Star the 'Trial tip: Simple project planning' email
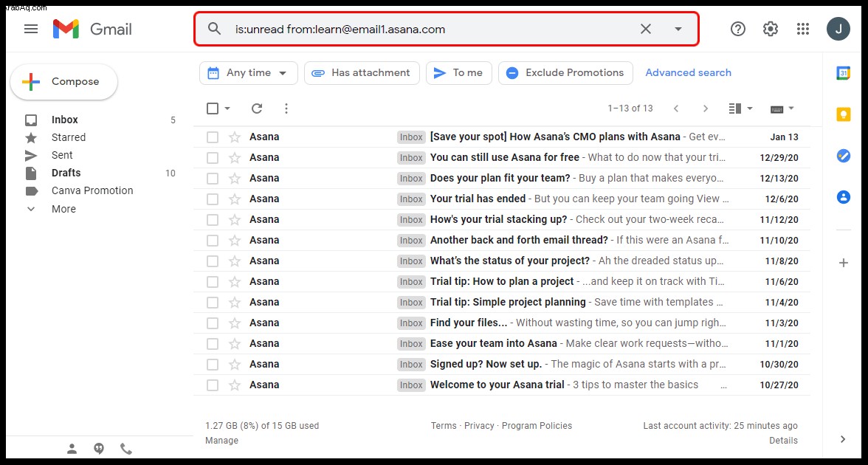Viewport: 868px width, 465px height. (235, 303)
